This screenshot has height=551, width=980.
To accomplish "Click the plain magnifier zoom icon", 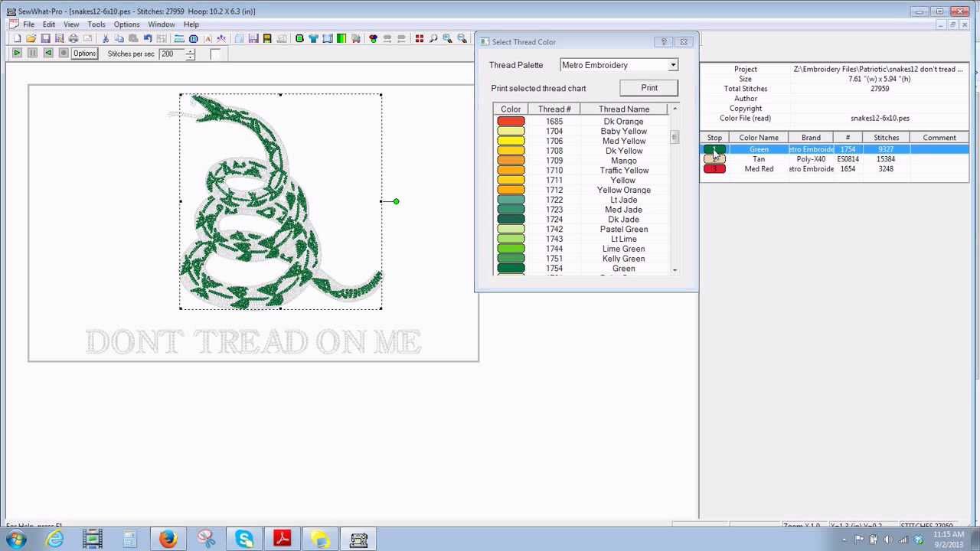I will click(x=433, y=38).
